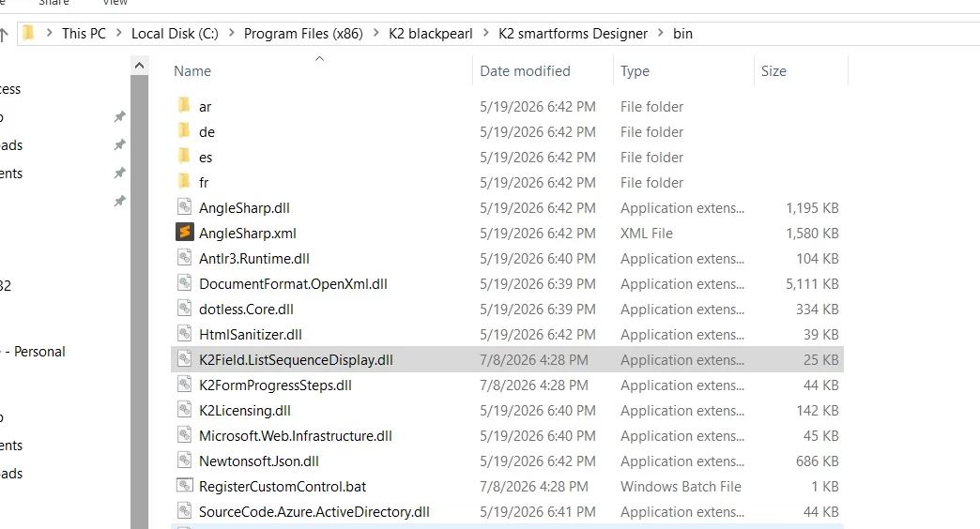Expand the chevron after K2 blackpearl
Viewport: 980px width, 529px height.
[485, 33]
